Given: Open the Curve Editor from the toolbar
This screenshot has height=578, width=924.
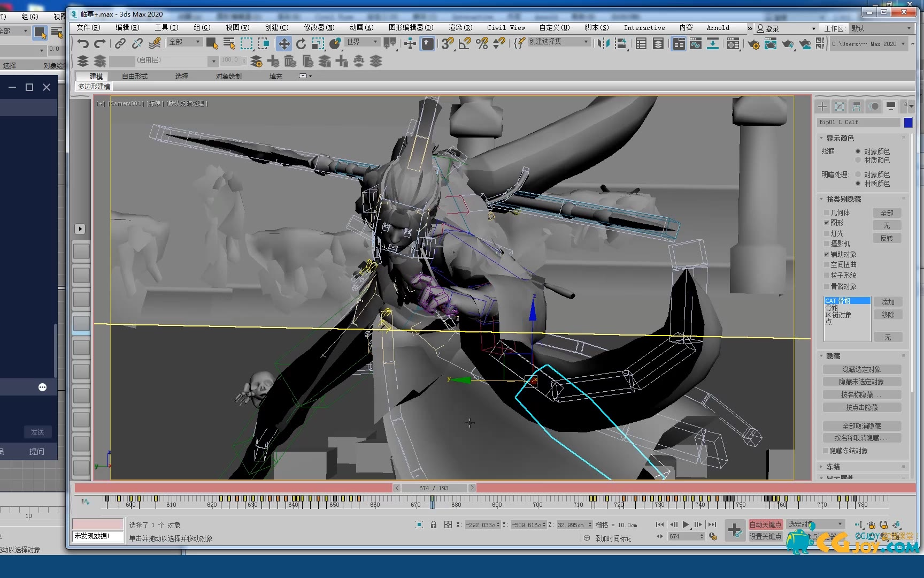Looking at the screenshot, I should tap(695, 44).
